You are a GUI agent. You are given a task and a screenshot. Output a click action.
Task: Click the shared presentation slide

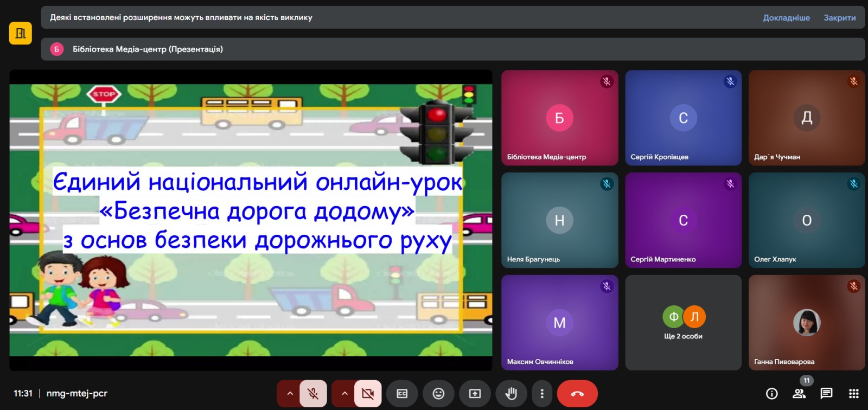251,220
